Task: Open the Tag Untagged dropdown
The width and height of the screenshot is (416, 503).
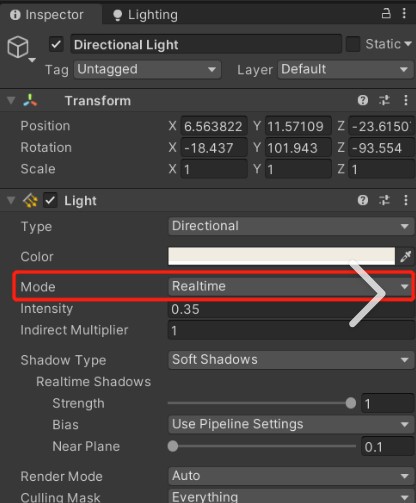Action: (x=147, y=69)
